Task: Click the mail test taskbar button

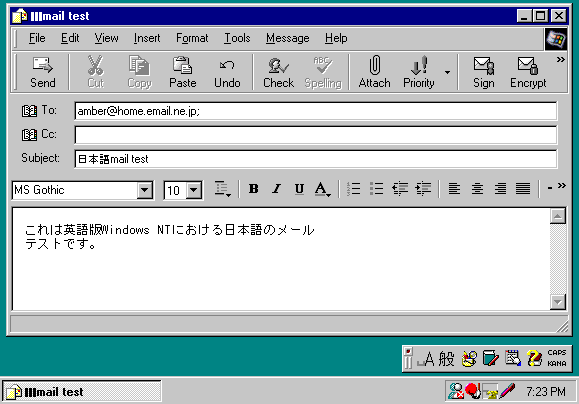Action: tap(82, 391)
